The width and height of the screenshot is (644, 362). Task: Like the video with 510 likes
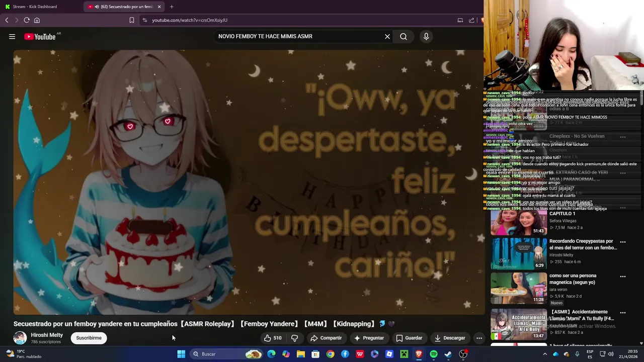[273, 338]
